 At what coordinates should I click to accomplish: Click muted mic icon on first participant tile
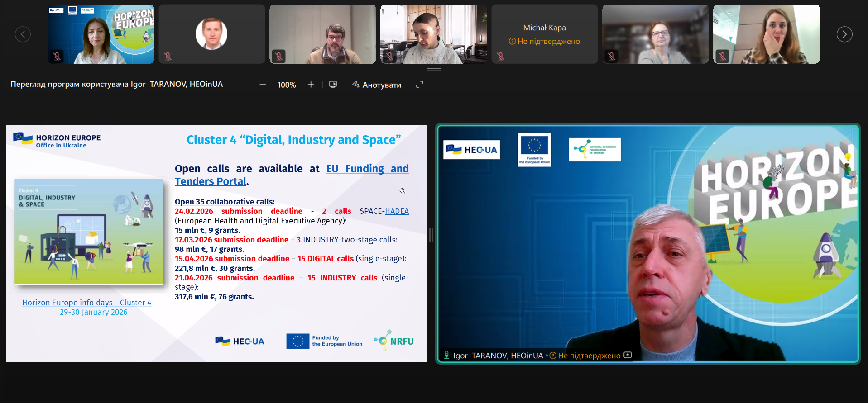pyautogui.click(x=57, y=57)
